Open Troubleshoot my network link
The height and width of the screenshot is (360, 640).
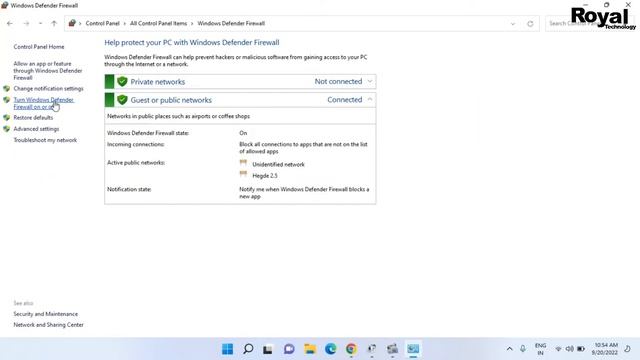coord(45,140)
